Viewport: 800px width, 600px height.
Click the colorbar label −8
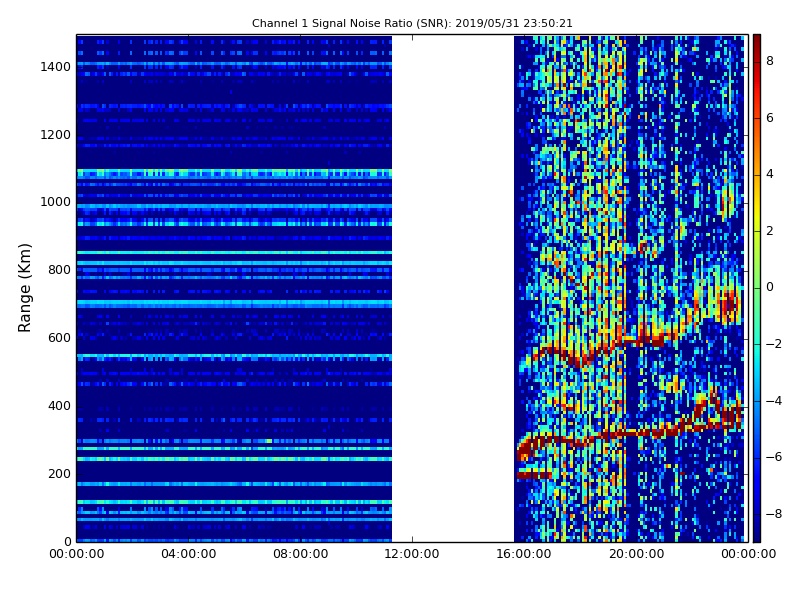click(x=774, y=514)
